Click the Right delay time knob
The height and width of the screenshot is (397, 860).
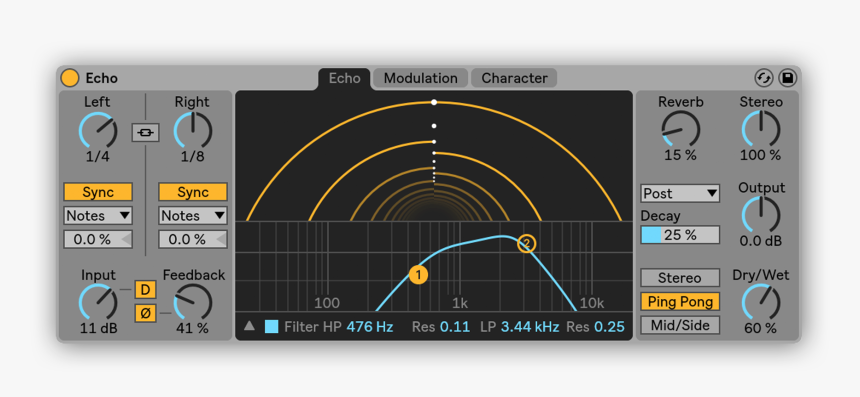193,131
